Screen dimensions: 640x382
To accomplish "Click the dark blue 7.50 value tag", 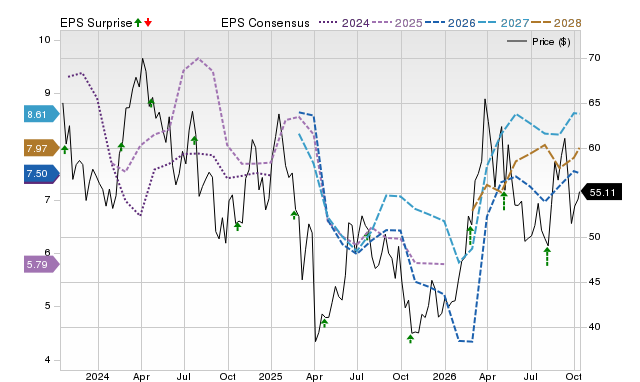I will pyautogui.click(x=42, y=174).
